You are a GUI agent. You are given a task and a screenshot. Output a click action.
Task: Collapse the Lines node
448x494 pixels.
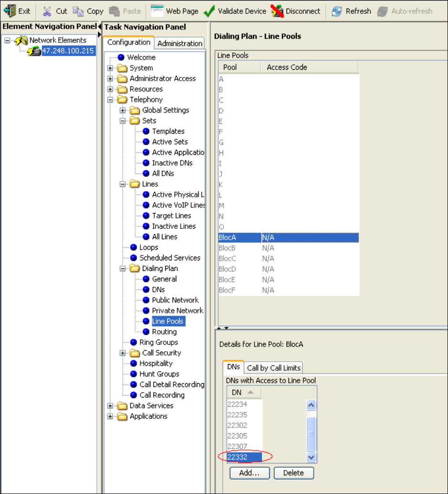(123, 184)
